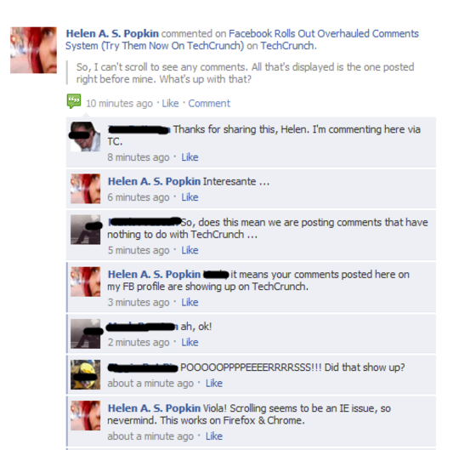Like the comment posted 5 minutes ago
Image resolution: width=476 pixels, height=450 pixels.
click(x=190, y=250)
